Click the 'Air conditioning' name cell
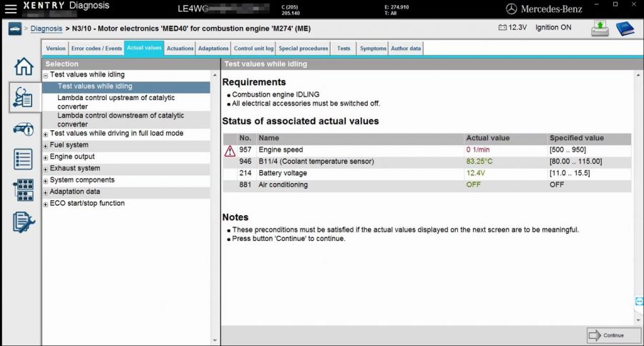Image resolution: width=644 pixels, height=346 pixels. click(283, 184)
